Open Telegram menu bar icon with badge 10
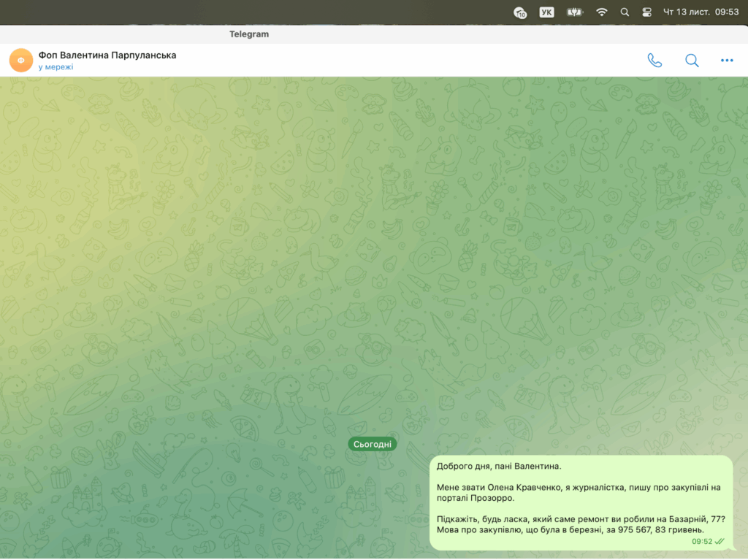The image size is (748, 560). [x=520, y=12]
